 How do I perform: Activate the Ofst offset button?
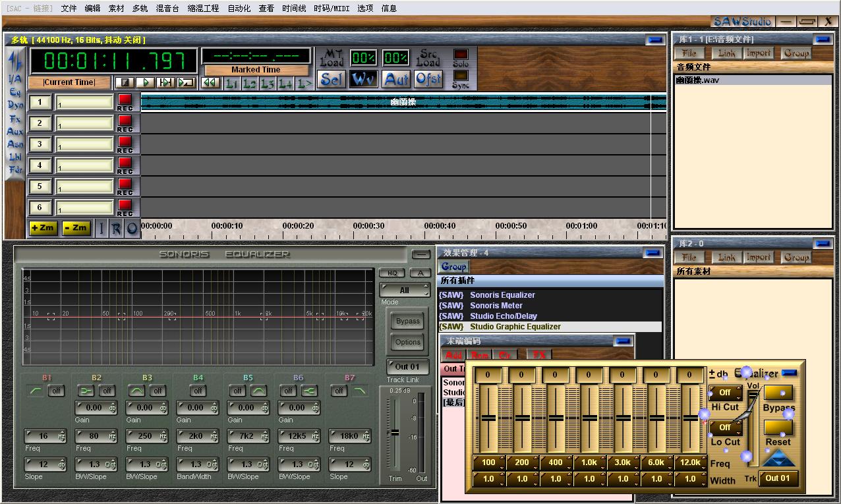428,79
